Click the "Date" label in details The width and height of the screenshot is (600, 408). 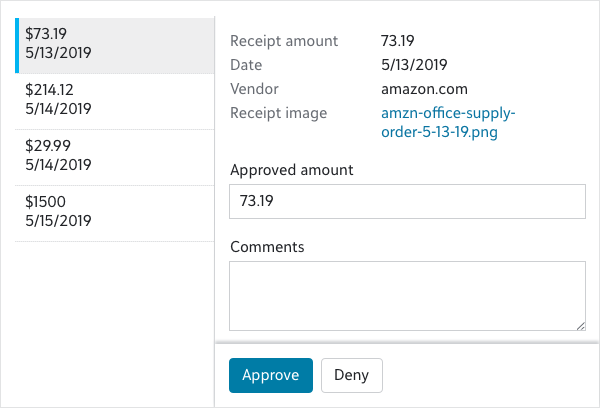pyautogui.click(x=246, y=65)
